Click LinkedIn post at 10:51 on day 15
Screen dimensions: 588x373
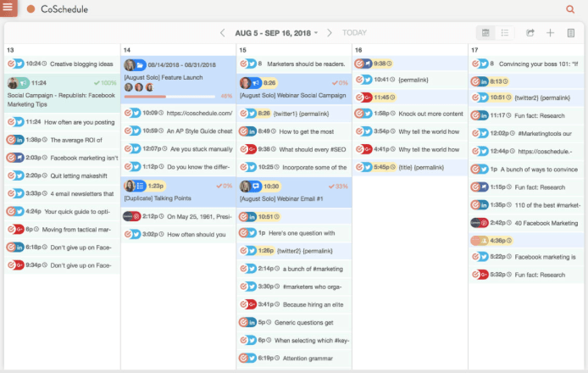click(294, 216)
